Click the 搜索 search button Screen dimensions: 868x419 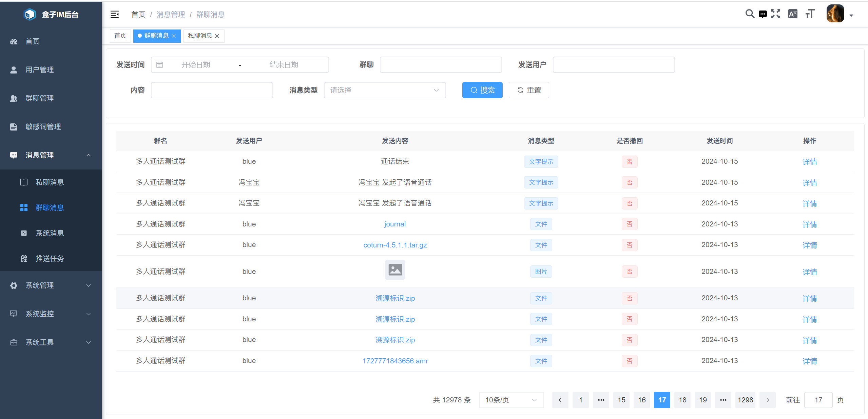482,90
